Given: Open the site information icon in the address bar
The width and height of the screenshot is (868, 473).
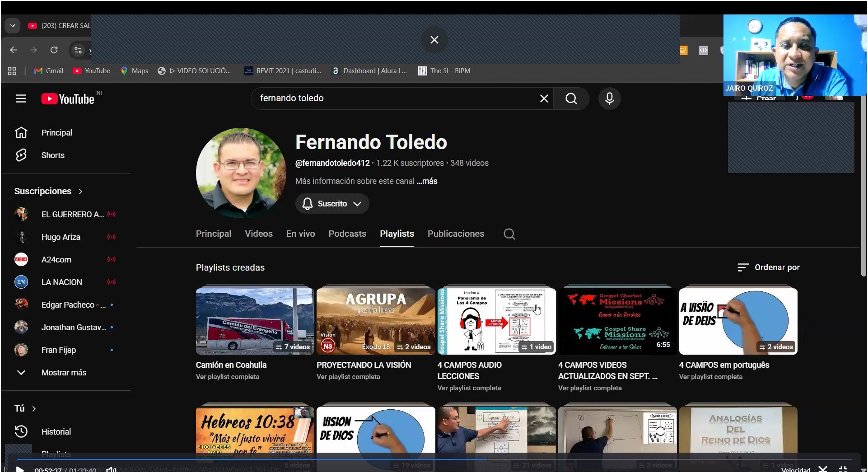Looking at the screenshot, I should [x=78, y=50].
